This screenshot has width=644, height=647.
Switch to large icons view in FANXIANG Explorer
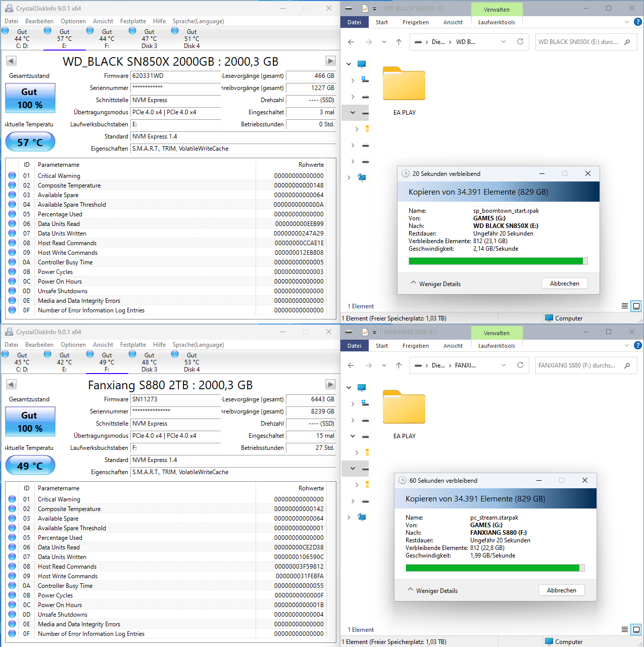coord(636,629)
